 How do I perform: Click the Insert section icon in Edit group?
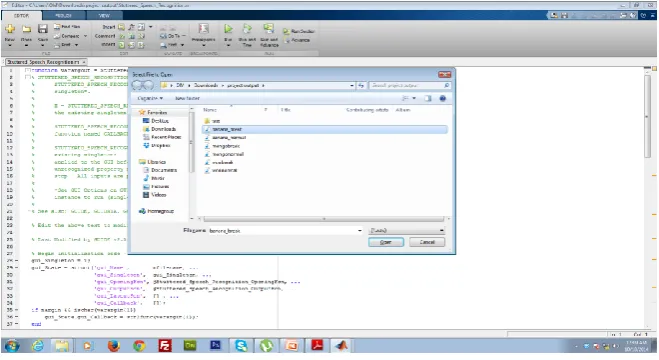121,27
